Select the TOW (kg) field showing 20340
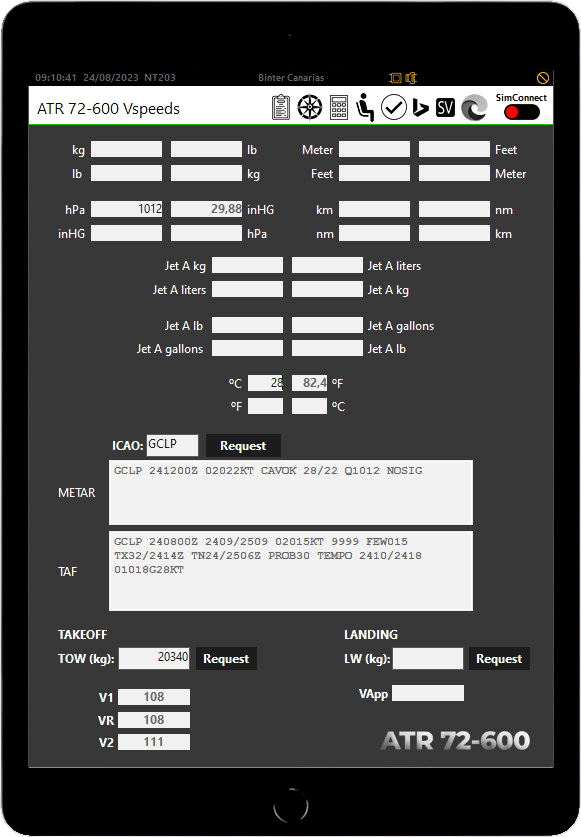581x837 pixels. click(154, 658)
